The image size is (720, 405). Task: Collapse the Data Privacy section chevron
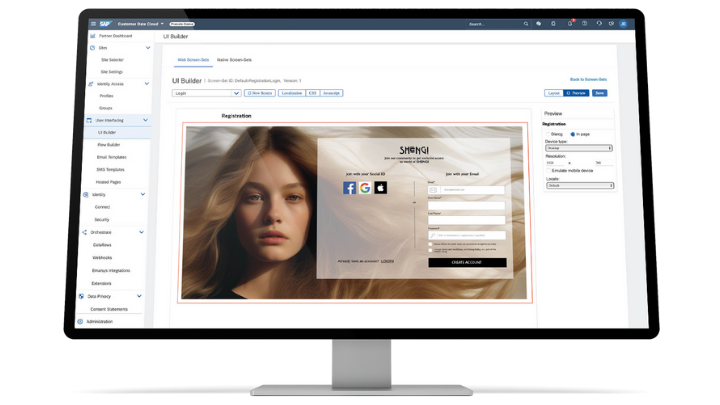click(x=139, y=296)
